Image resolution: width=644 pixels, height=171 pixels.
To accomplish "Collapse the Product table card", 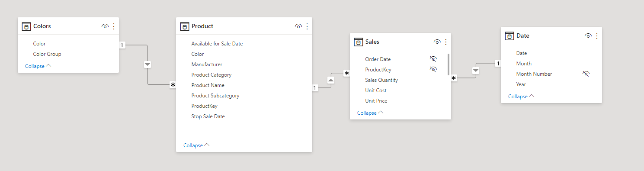I will 196,145.
